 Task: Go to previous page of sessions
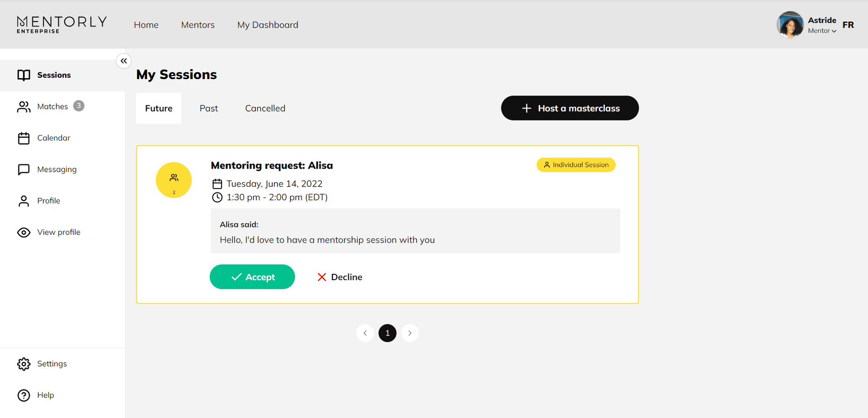365,333
